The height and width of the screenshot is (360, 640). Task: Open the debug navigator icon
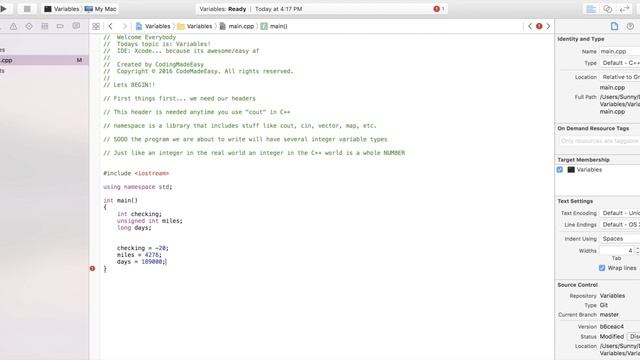coord(44,26)
